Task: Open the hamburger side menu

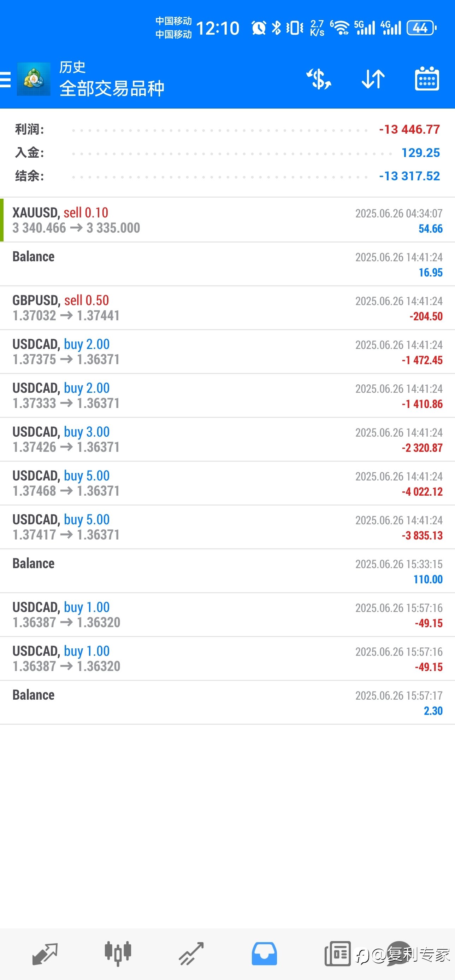Action: 5,80
